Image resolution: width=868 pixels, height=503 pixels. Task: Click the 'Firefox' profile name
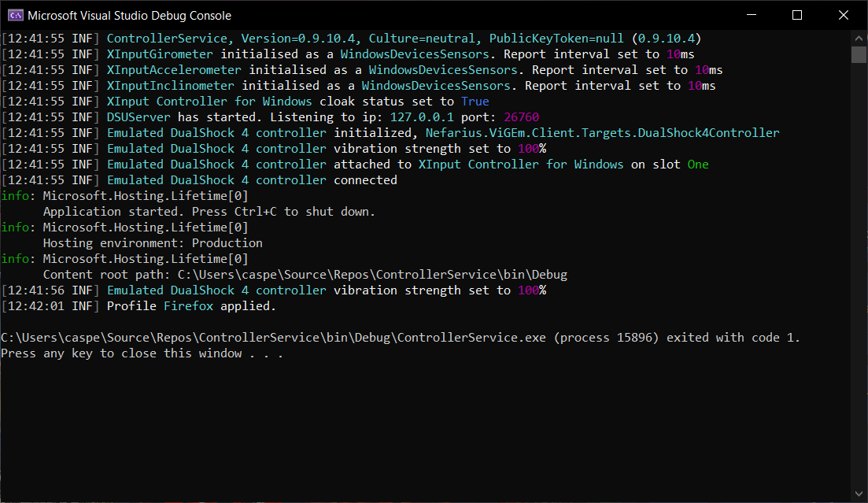(188, 306)
